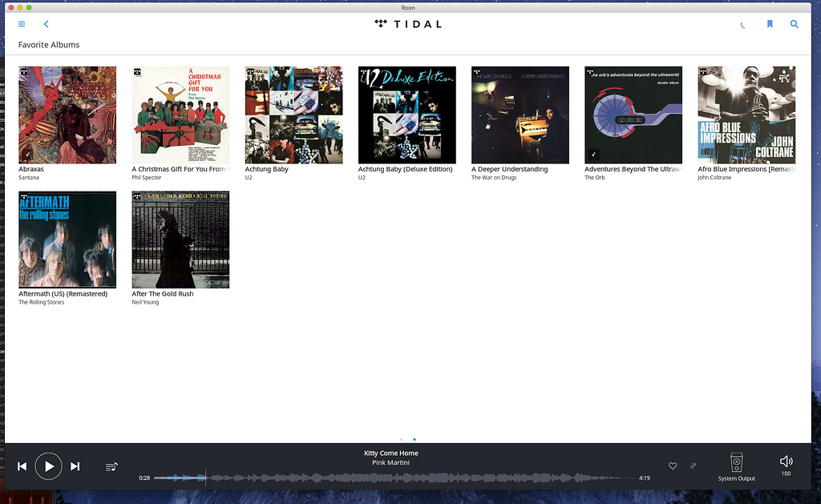The image size is (821, 504).
Task: Click the TIDAL logo in the header
Action: tap(407, 24)
